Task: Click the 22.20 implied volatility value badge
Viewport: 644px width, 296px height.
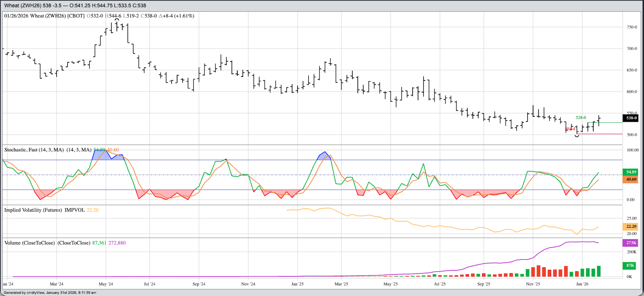Action: point(630,226)
